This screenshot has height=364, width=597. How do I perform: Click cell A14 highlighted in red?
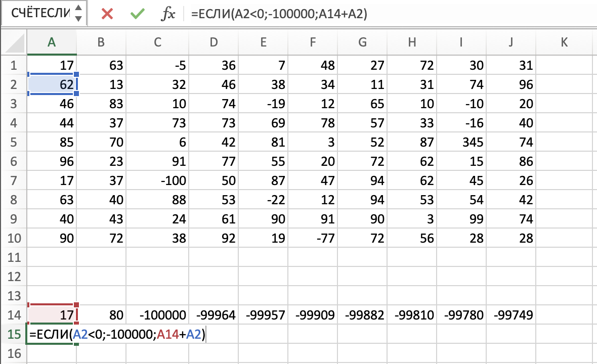(x=51, y=315)
